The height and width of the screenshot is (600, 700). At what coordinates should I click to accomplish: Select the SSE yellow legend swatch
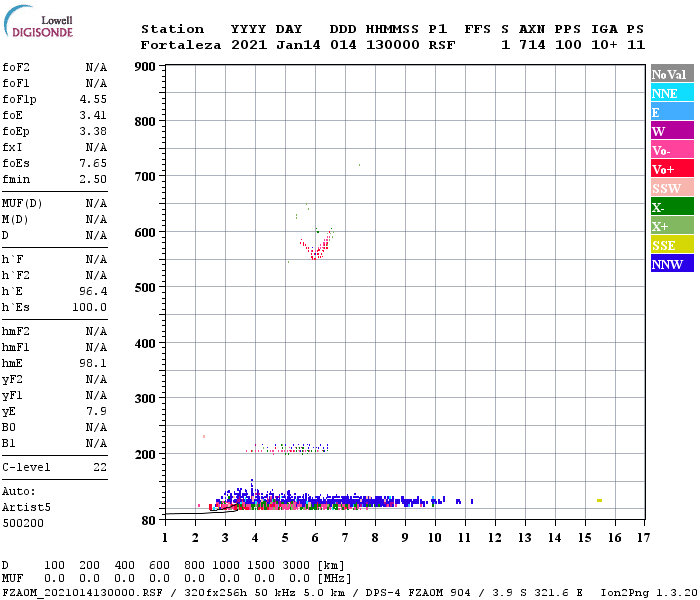click(672, 245)
